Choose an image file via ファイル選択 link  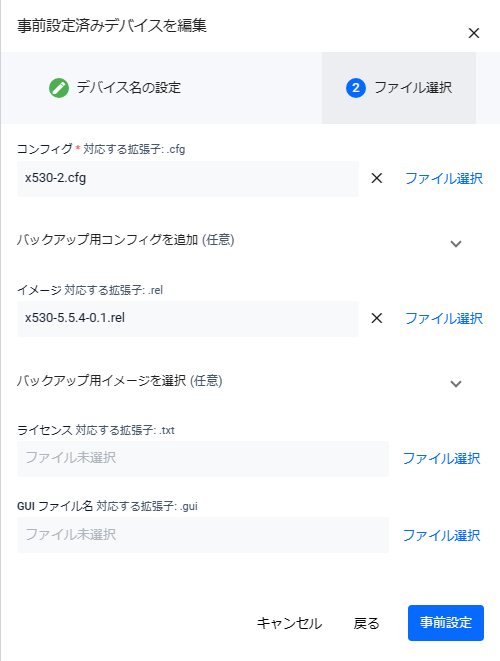[x=444, y=318]
